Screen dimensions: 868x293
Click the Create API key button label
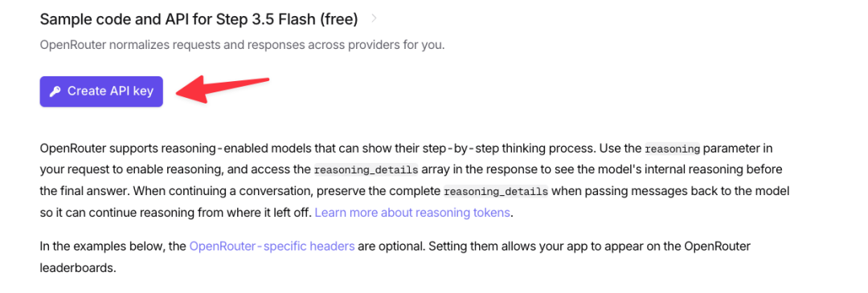(x=110, y=92)
